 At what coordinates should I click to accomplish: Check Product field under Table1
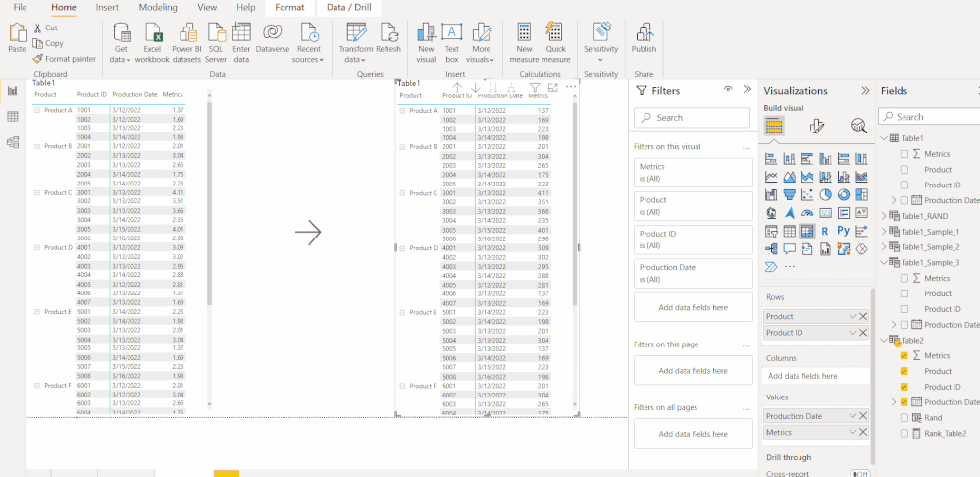tap(904, 170)
